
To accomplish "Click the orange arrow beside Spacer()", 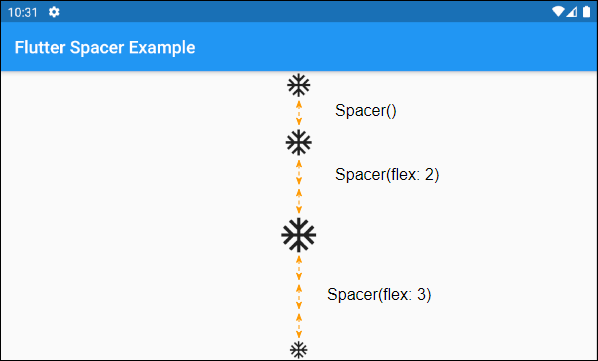I will (299, 113).
